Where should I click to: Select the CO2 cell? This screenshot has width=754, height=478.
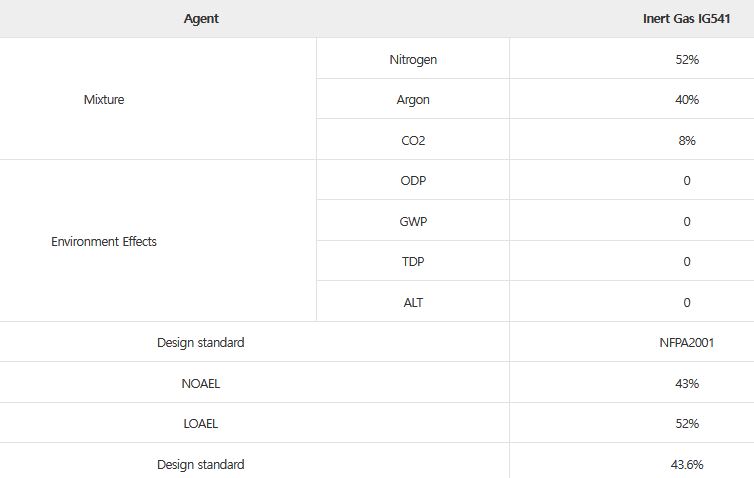pyautogui.click(x=413, y=141)
